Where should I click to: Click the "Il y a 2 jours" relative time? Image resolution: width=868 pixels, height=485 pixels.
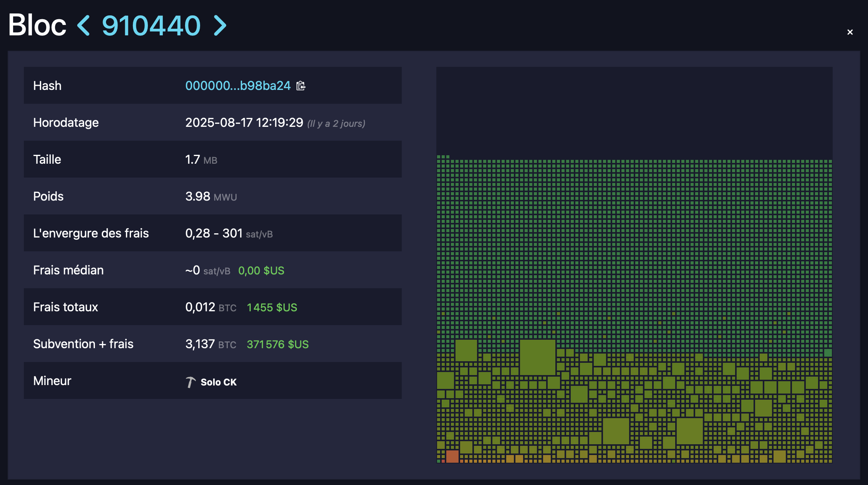tap(336, 123)
